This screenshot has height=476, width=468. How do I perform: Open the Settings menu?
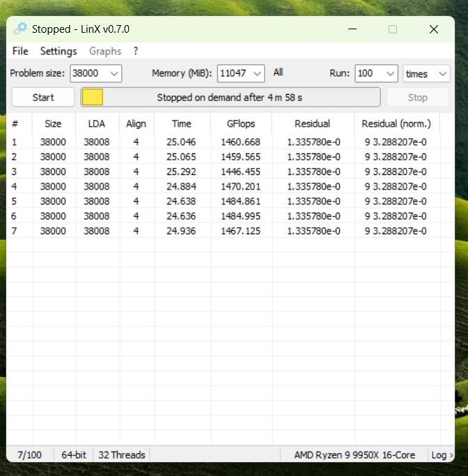58,51
